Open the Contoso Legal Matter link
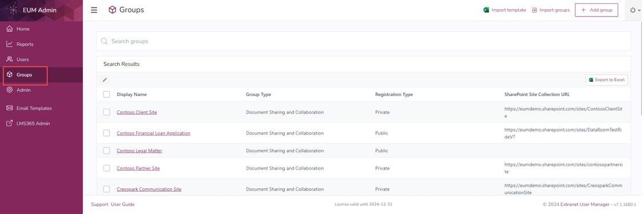The height and width of the screenshot is (214, 644). tap(139, 150)
